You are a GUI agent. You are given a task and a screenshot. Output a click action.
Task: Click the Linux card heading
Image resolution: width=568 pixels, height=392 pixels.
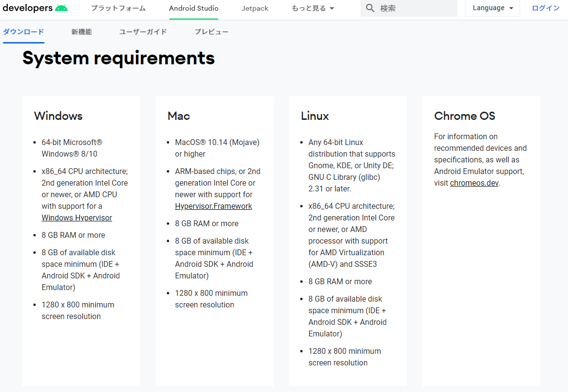[315, 116]
